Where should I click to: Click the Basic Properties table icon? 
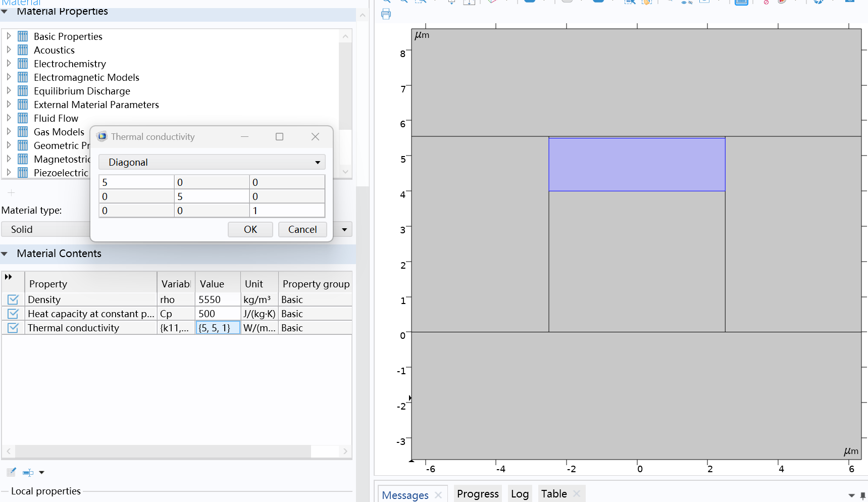coord(23,36)
